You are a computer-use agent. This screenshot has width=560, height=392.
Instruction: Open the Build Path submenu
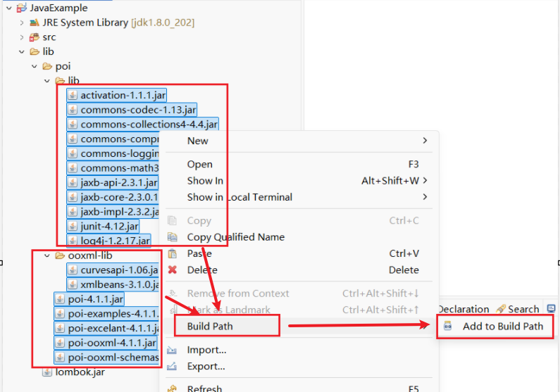[299, 327]
